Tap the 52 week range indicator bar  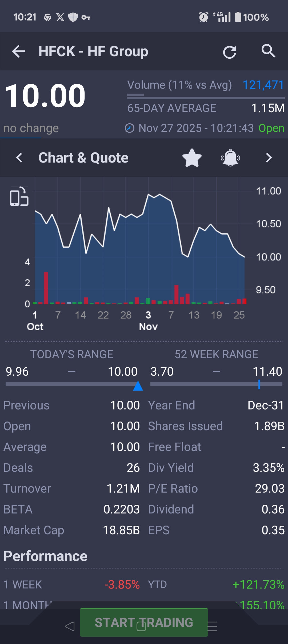click(216, 384)
